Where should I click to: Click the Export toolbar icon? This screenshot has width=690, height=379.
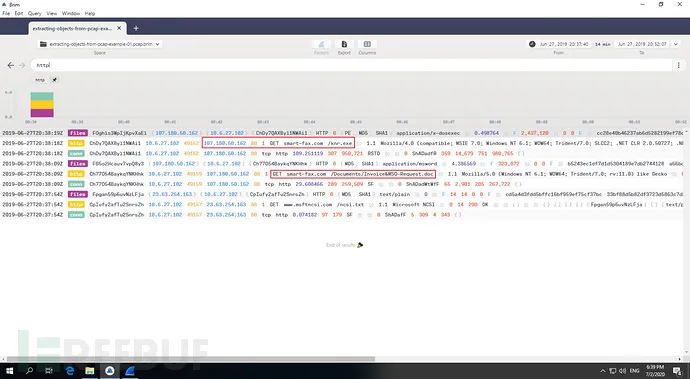point(344,44)
